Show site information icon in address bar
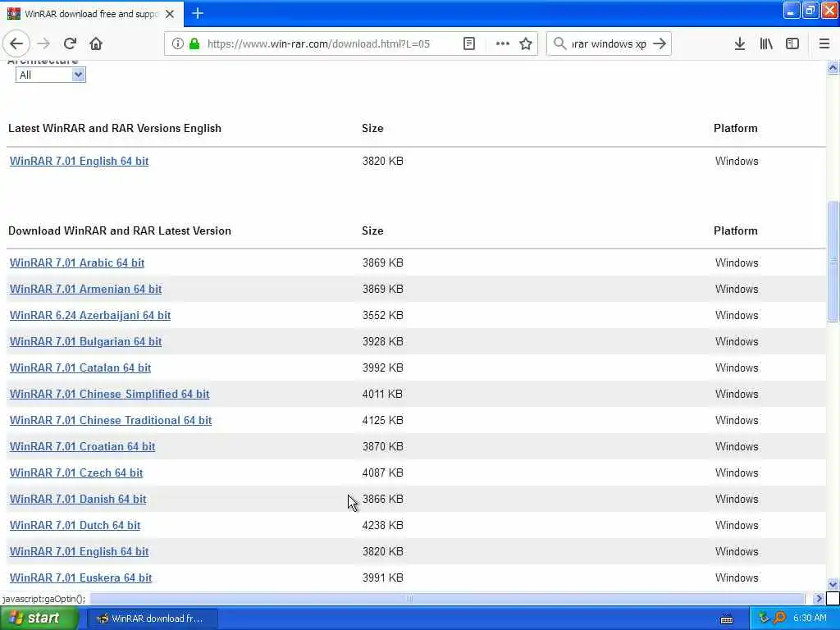 pyautogui.click(x=177, y=44)
